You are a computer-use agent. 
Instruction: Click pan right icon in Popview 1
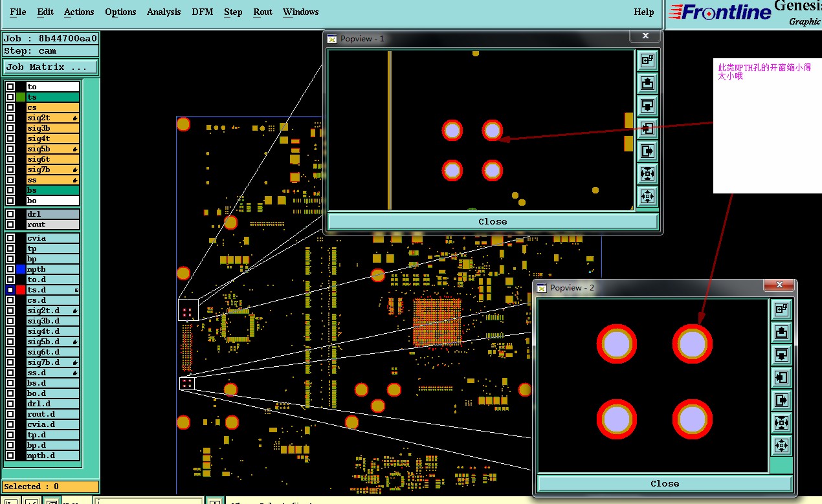click(x=647, y=151)
